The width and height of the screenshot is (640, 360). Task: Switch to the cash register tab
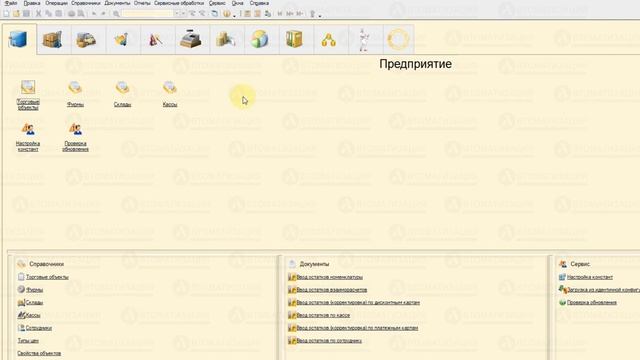coord(191,40)
